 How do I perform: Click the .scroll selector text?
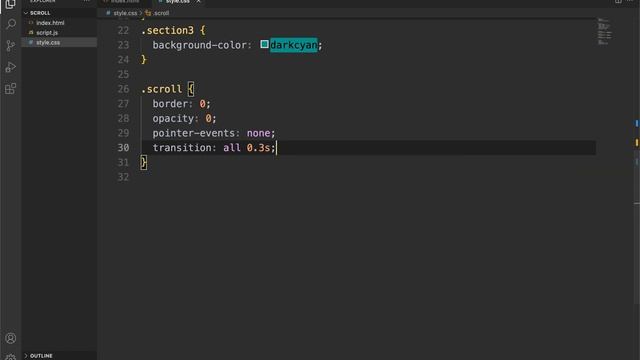click(x=162, y=89)
